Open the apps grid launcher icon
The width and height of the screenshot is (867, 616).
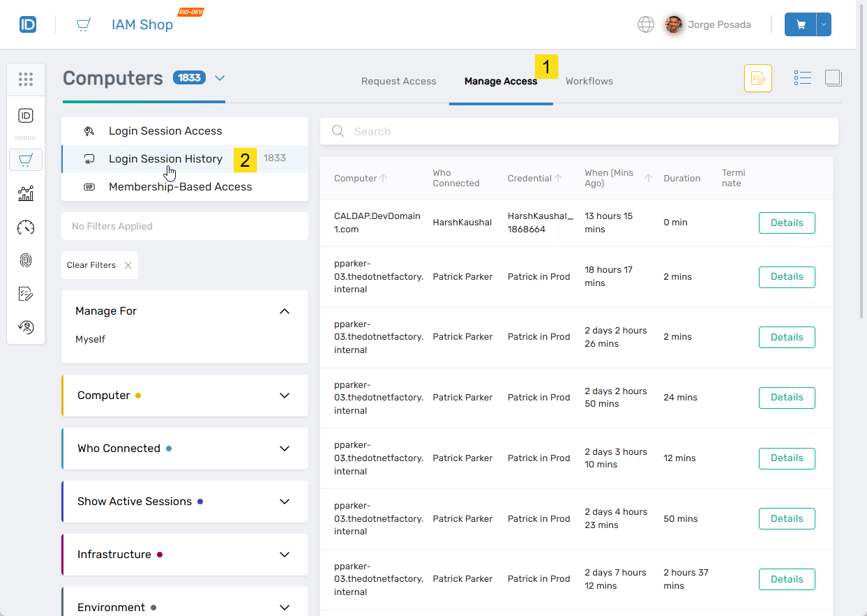click(26, 80)
